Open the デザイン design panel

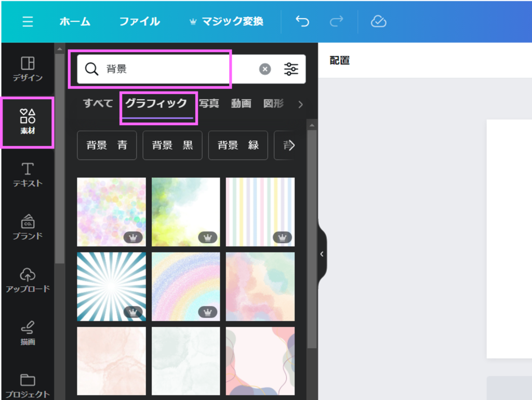pos(28,69)
